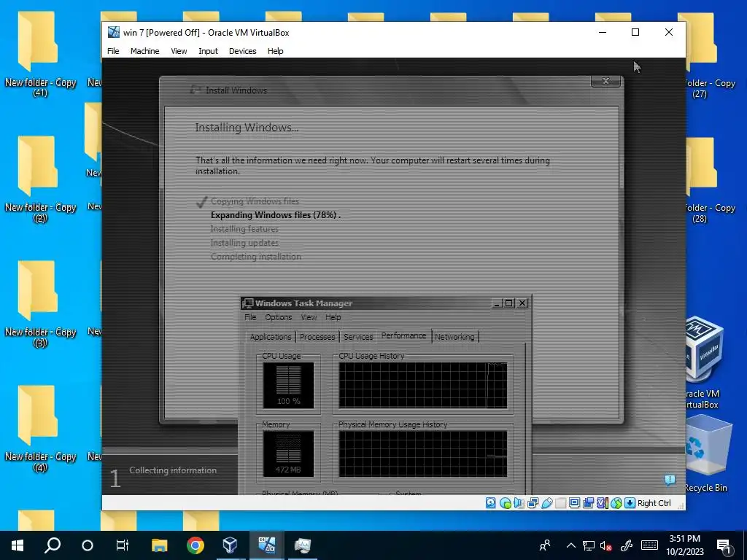Click the monitor-graph taskbar icon
Viewport: 747px width, 560px height.
(303, 545)
